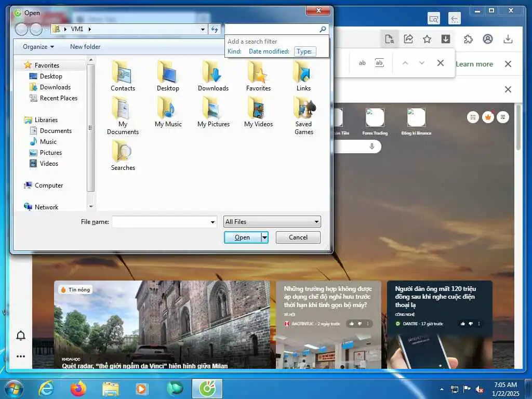The height and width of the screenshot is (399, 532).
Task: Open the All Files type dropdown
Action: (x=272, y=222)
